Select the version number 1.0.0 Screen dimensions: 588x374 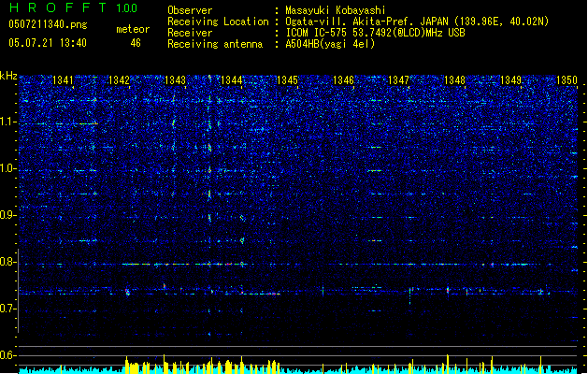pos(127,8)
